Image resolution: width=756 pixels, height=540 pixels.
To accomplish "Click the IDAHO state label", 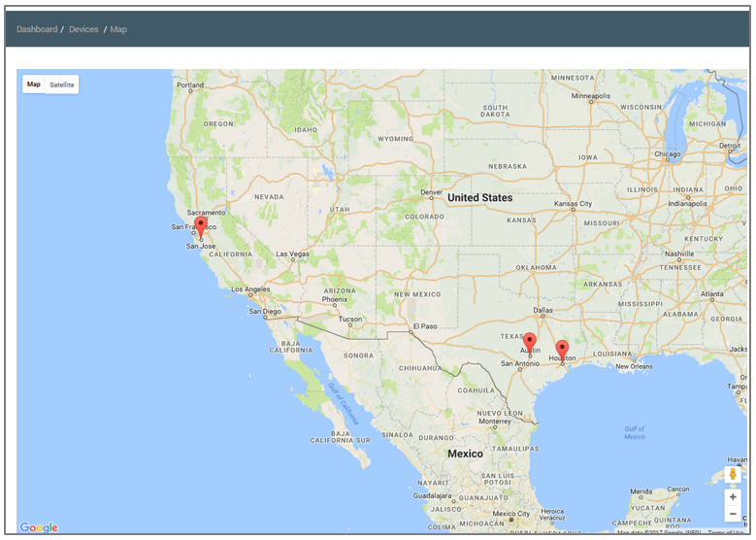I will 306,130.
